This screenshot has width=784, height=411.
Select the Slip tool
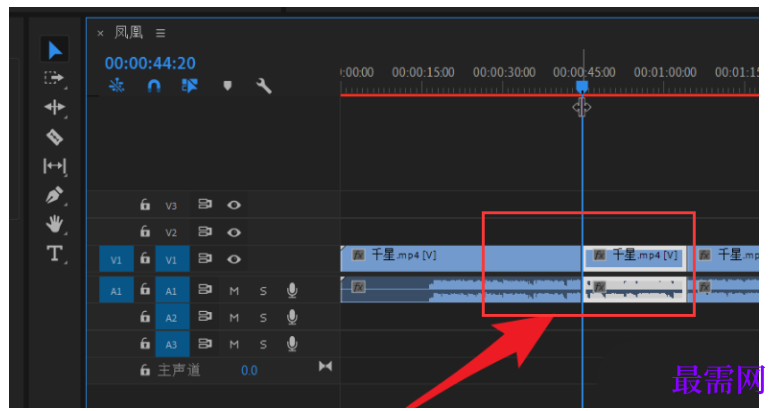pyautogui.click(x=54, y=166)
